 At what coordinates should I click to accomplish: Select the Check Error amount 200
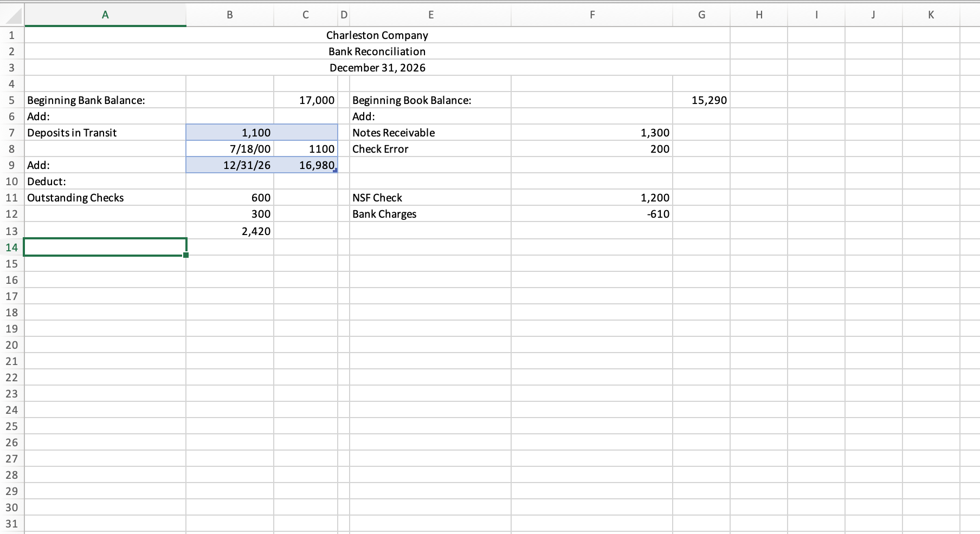click(x=592, y=149)
